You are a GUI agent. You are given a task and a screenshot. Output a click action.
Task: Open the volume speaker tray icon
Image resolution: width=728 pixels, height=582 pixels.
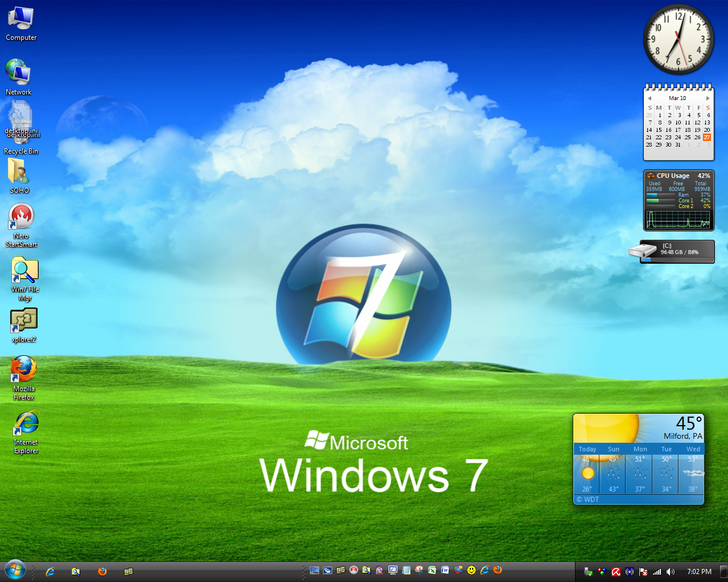(x=671, y=572)
